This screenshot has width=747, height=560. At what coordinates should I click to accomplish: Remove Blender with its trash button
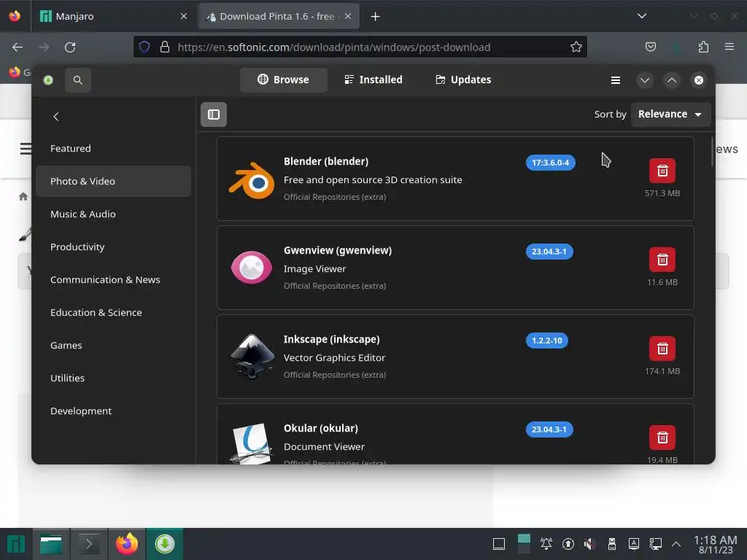[662, 171]
